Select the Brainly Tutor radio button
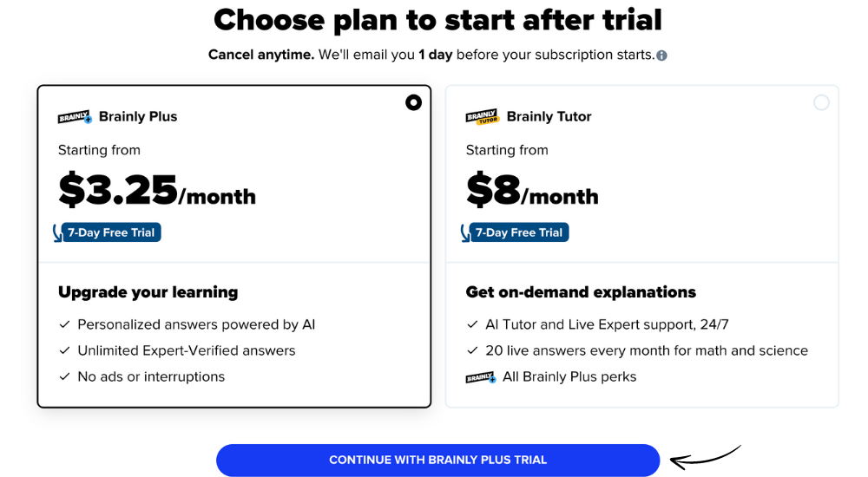 click(x=821, y=102)
